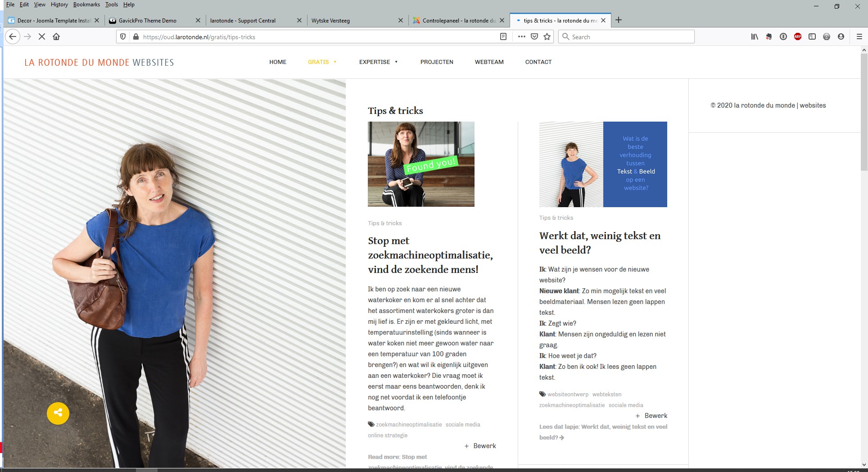
Task: Click the yellow share button on the photo
Action: (x=58, y=413)
